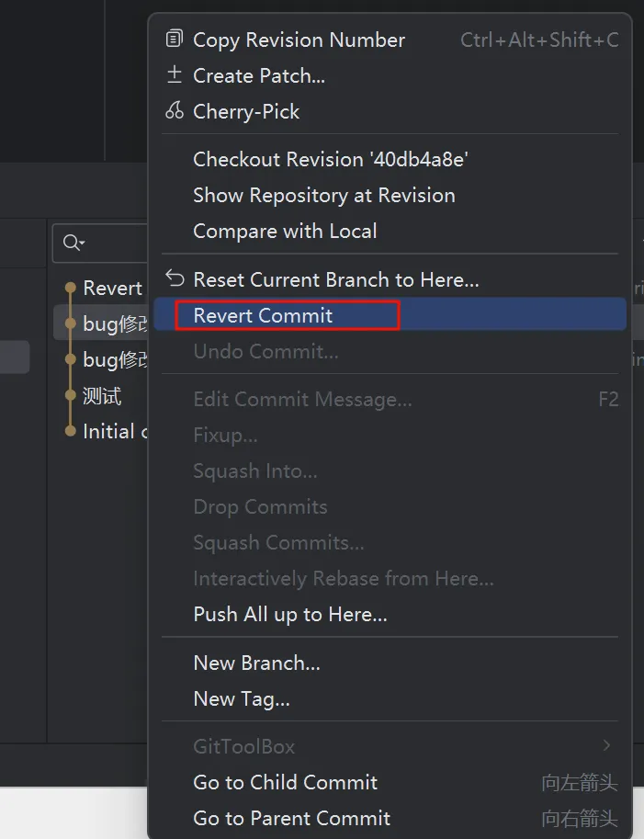
Task: Click the Copy Revision Number clipboard icon
Action: coord(174,40)
